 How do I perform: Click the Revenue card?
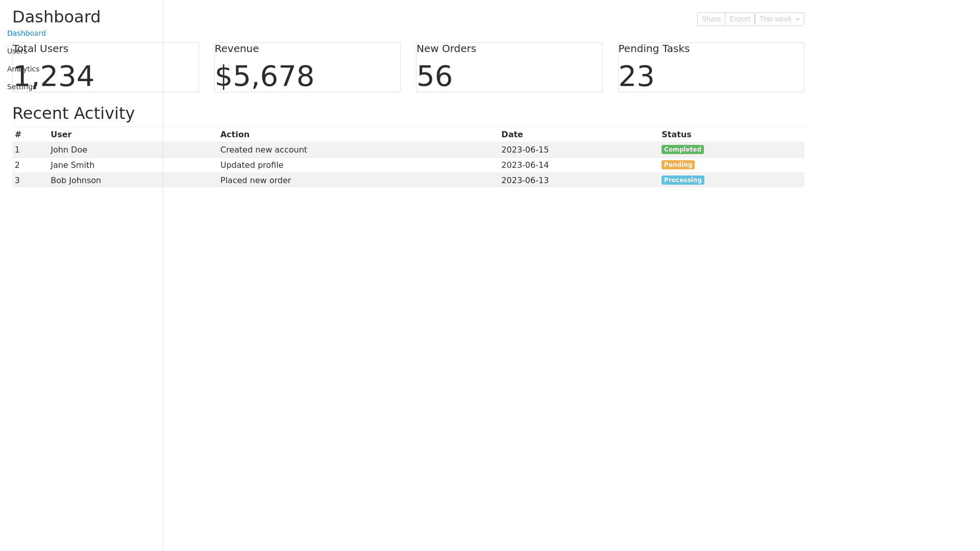tap(307, 67)
